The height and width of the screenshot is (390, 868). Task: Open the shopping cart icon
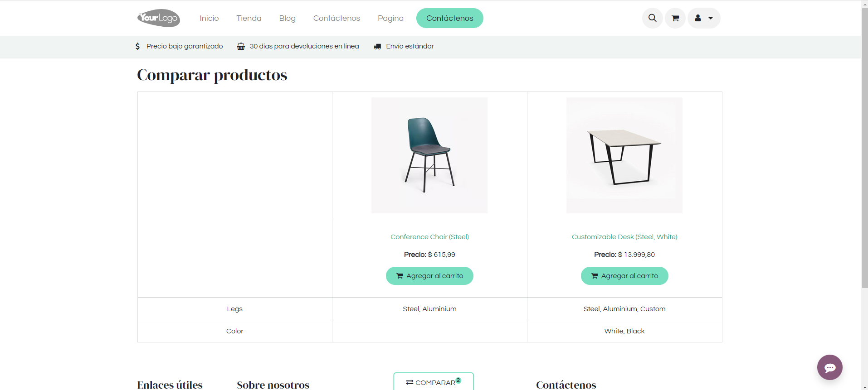(x=675, y=18)
